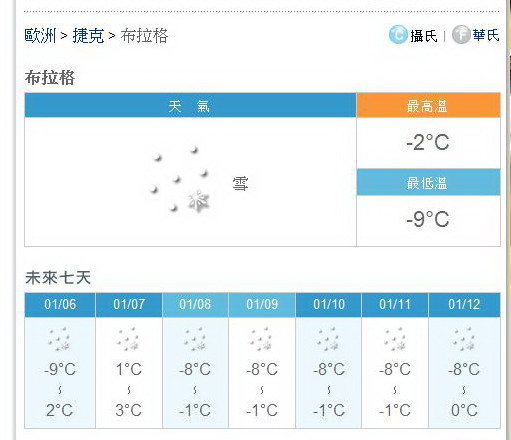Click the large snow weather icon
Viewport: 511px width, 440px height.
tap(180, 180)
